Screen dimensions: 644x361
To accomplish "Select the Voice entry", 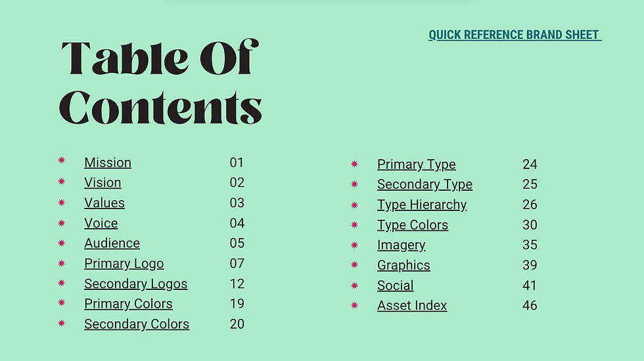I will click(101, 223).
